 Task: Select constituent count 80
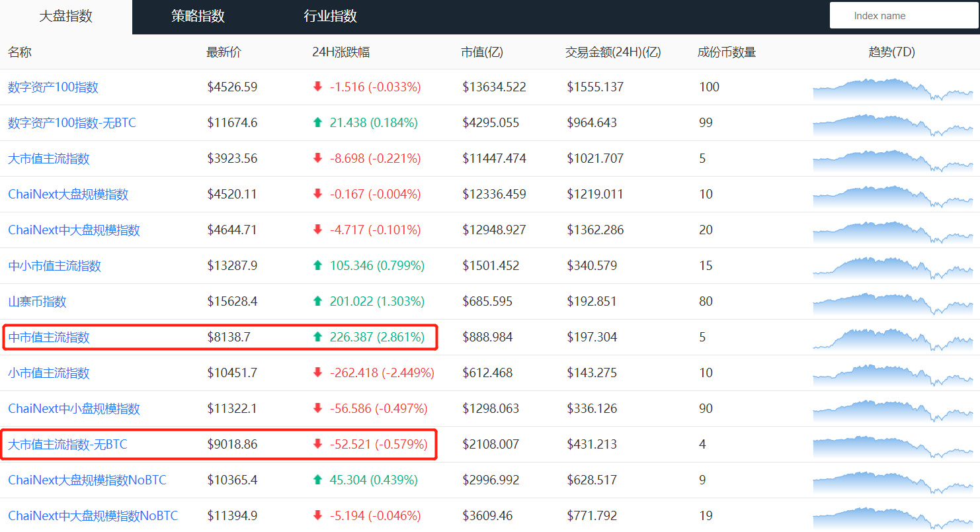coord(706,301)
